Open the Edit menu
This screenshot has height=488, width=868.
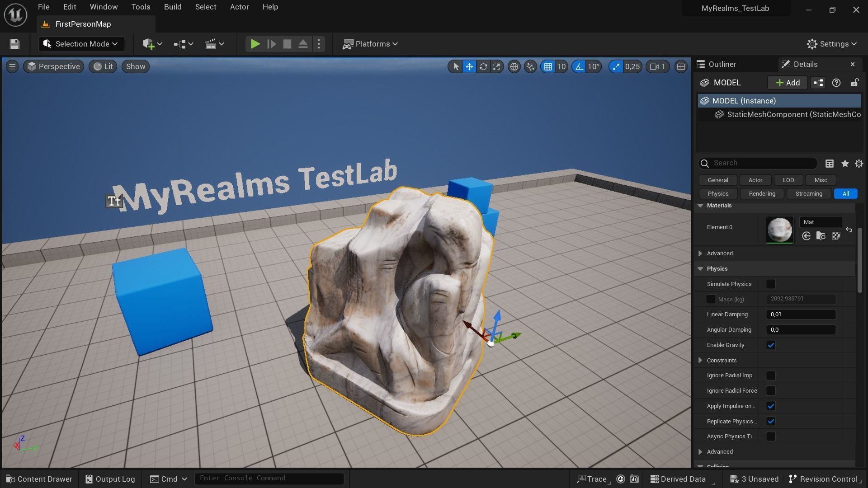click(x=70, y=7)
